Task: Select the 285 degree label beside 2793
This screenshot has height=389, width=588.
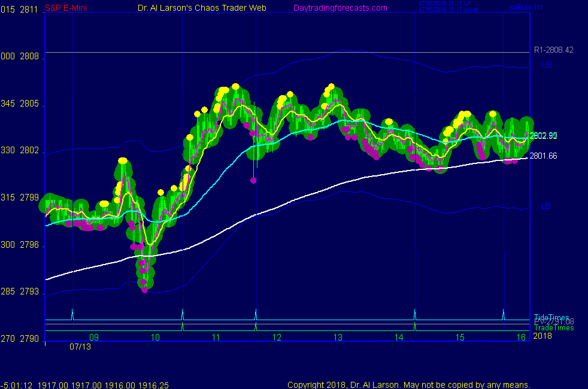Action: click(8, 291)
